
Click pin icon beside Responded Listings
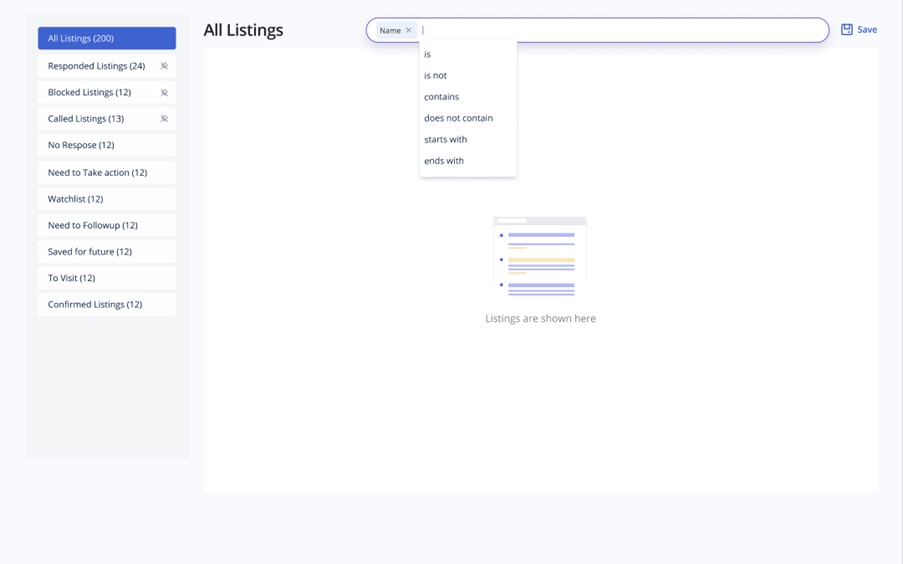click(164, 66)
